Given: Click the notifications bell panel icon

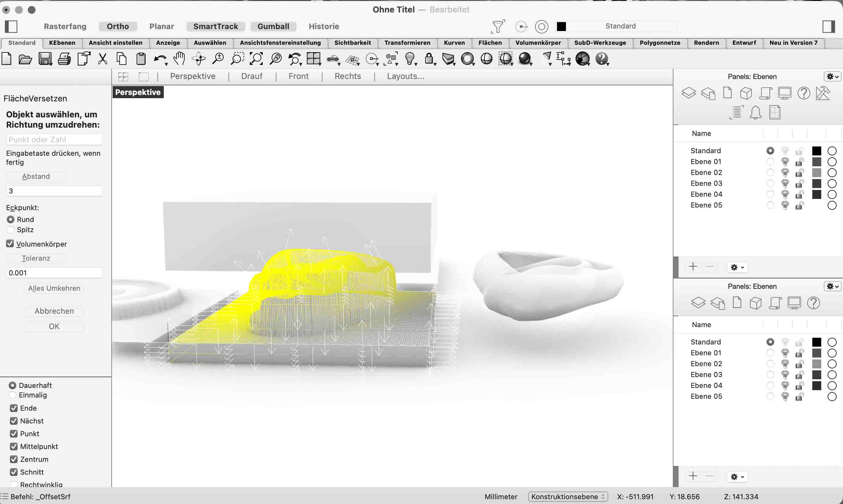Looking at the screenshot, I should tap(756, 113).
